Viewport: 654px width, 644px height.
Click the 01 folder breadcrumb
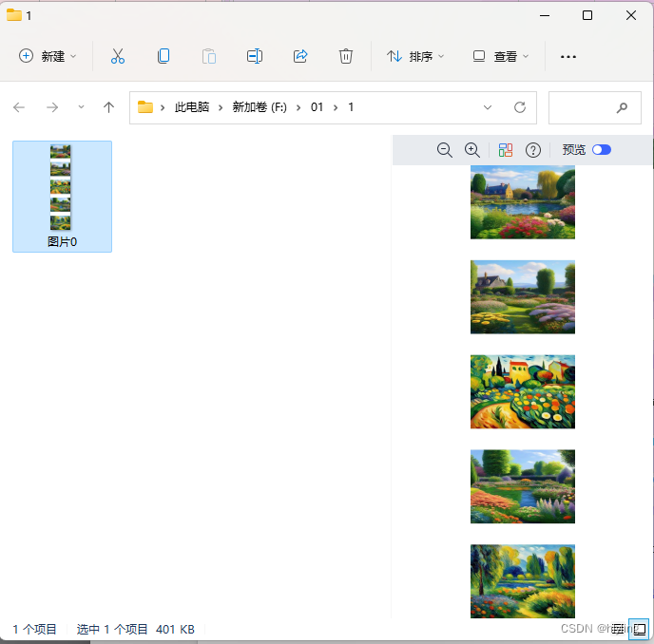tap(317, 107)
